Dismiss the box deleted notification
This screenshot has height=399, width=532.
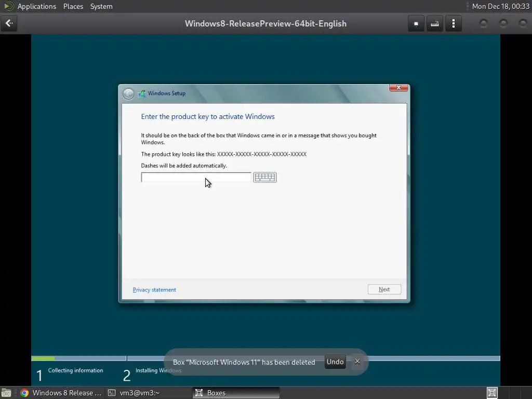point(357,362)
